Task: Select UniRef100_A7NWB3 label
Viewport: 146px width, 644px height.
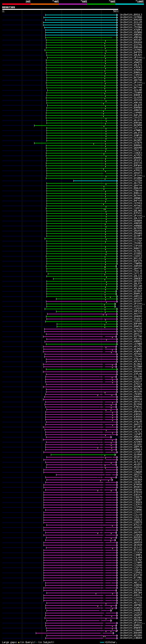Action: point(131,130)
